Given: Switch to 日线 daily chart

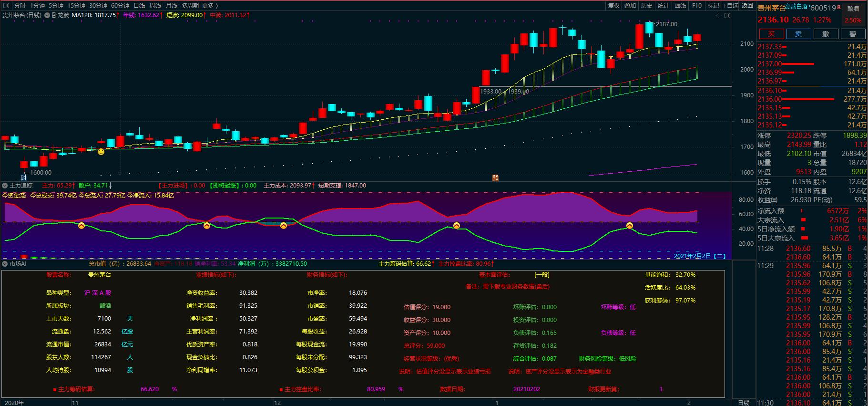Looking at the screenshot, I should coord(139,6).
